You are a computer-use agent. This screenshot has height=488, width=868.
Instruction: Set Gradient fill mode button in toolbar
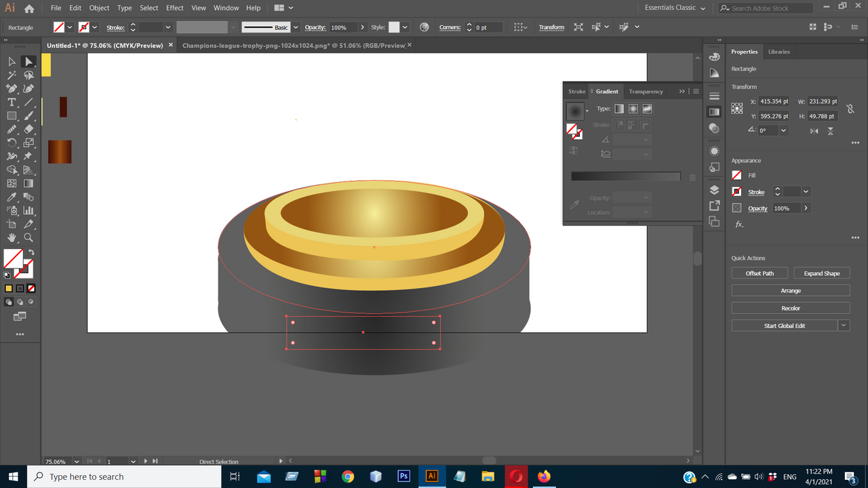pyautogui.click(x=20, y=288)
